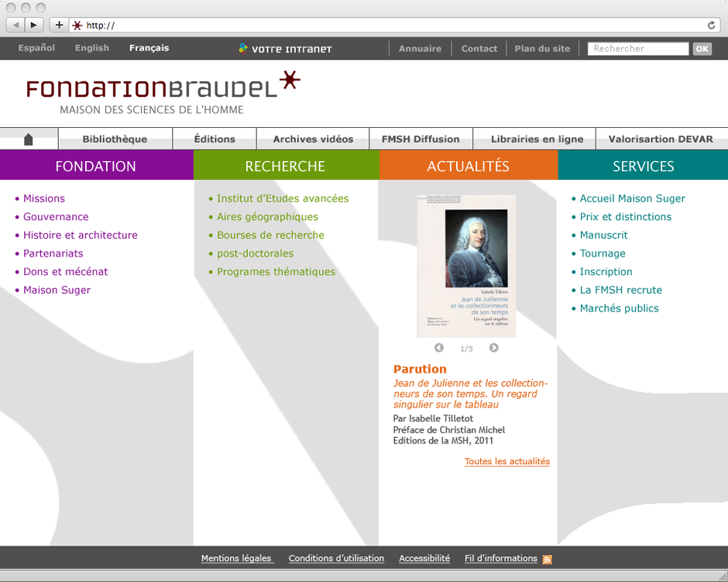Open the post-doctorales link
The width and height of the screenshot is (728, 582).
coord(256,253)
